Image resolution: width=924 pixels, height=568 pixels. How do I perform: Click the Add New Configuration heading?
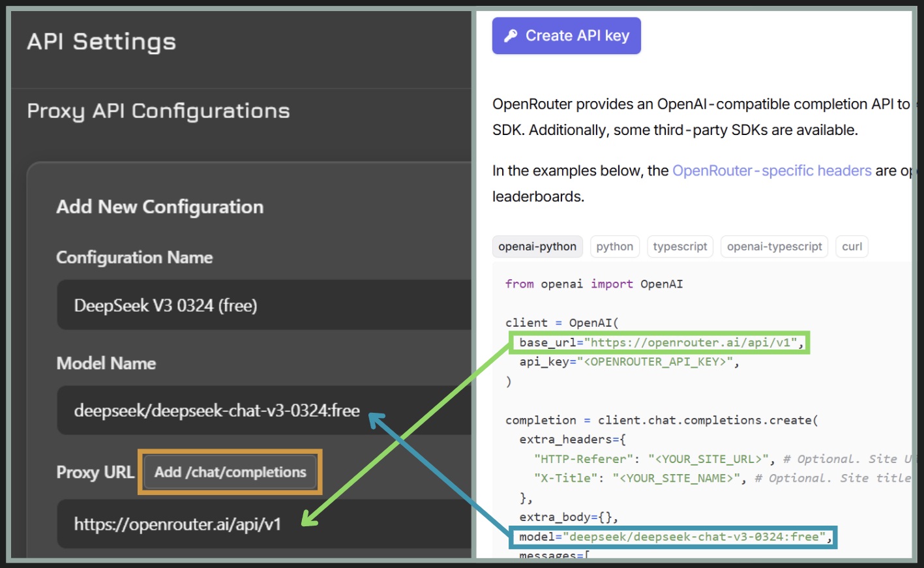[x=160, y=207]
